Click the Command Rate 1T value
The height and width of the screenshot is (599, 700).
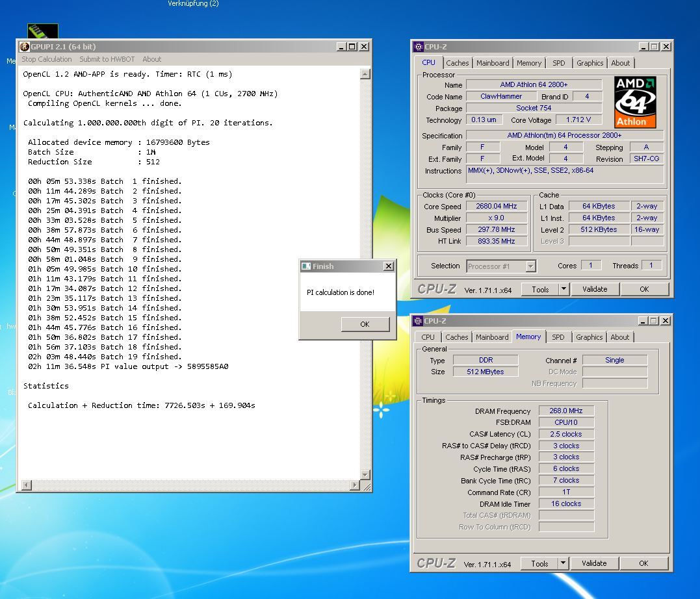click(x=566, y=492)
